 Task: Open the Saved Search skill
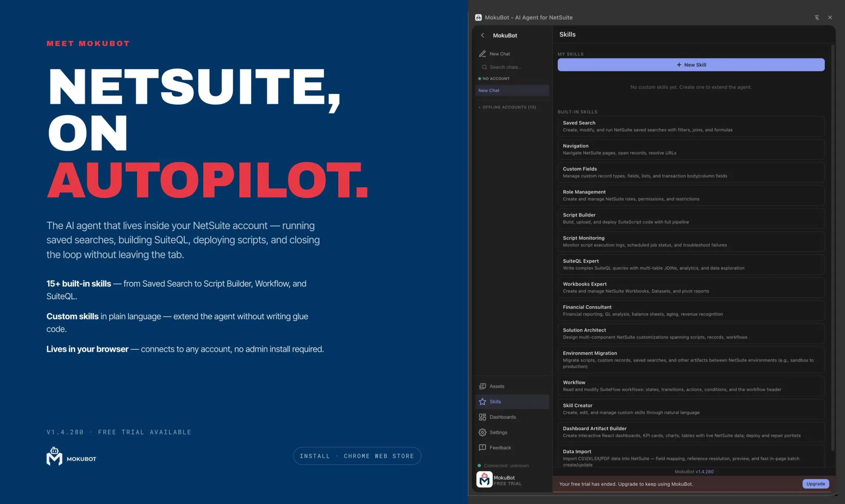click(x=691, y=126)
